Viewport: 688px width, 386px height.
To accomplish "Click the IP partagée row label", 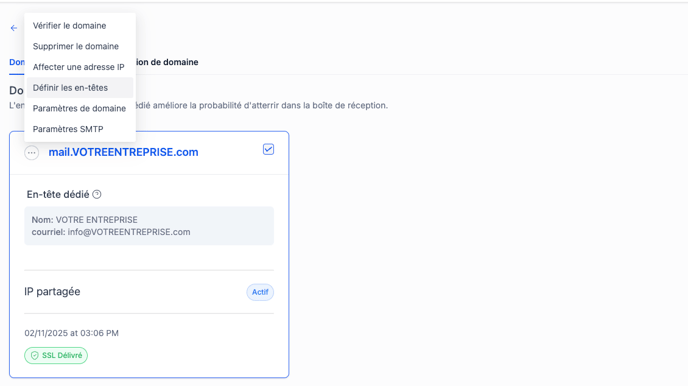I will pyautogui.click(x=52, y=292).
